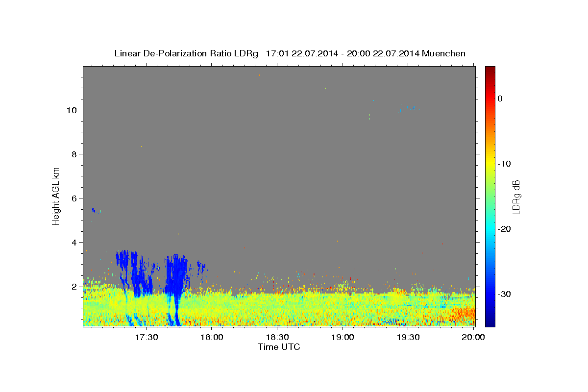Screen dimensions: 588x392
Task: Click the colorbar label -10
Action: (x=505, y=164)
